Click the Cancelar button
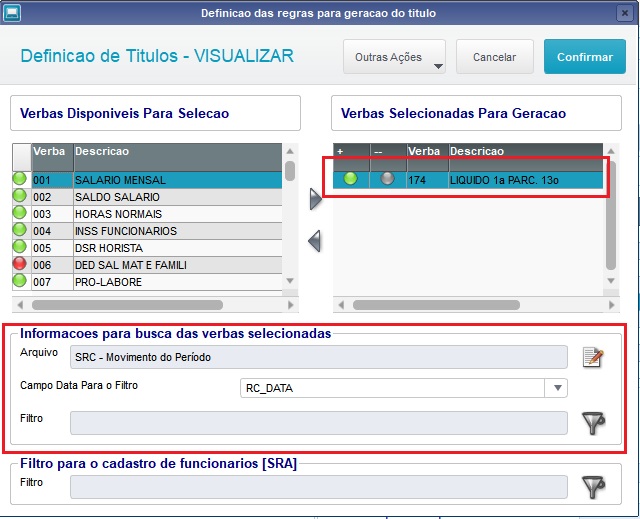The width and height of the screenshot is (640, 519). click(x=494, y=57)
